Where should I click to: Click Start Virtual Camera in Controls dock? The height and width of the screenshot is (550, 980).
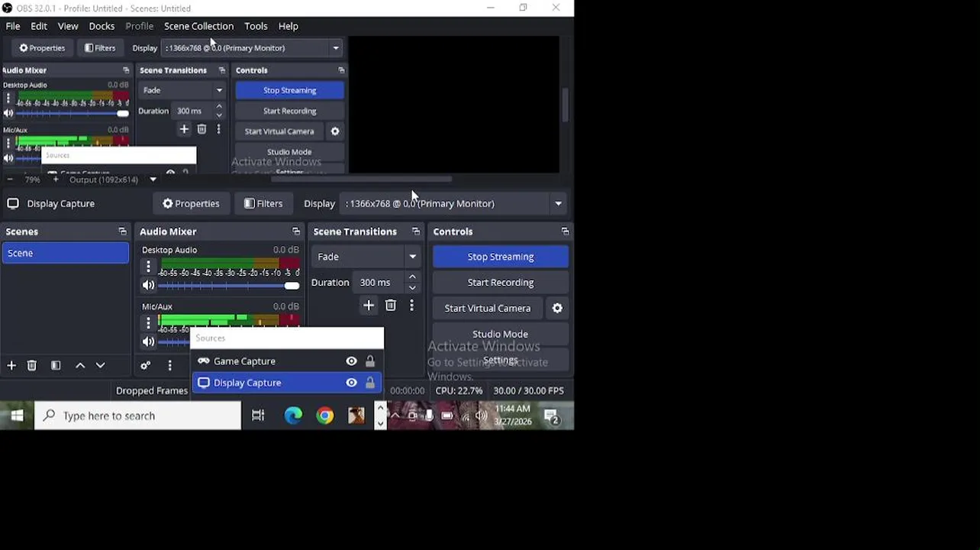pos(488,309)
